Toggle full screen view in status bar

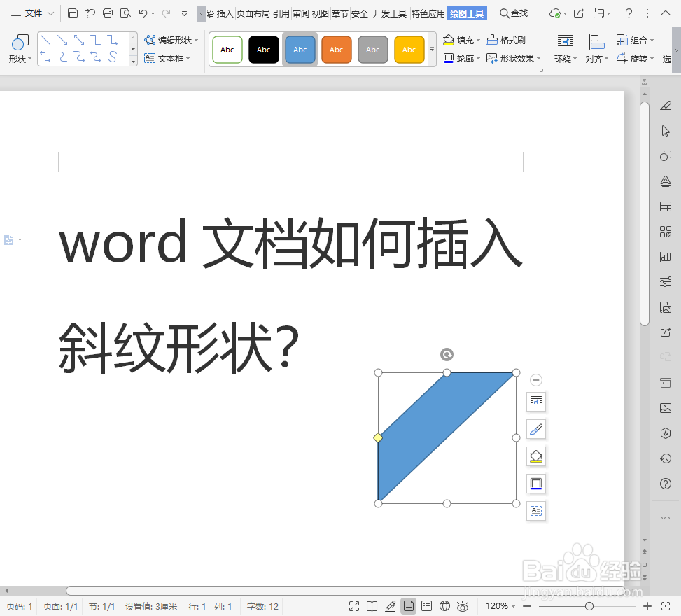354,606
